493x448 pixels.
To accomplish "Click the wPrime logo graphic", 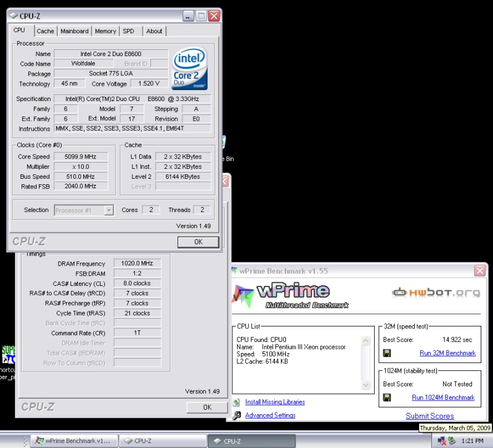I will click(289, 296).
